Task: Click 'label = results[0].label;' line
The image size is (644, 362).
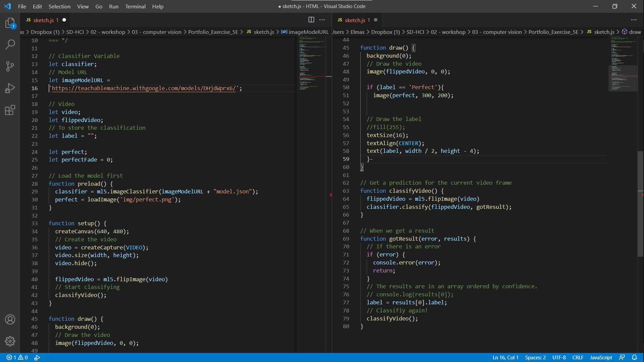Action: tap(407, 302)
